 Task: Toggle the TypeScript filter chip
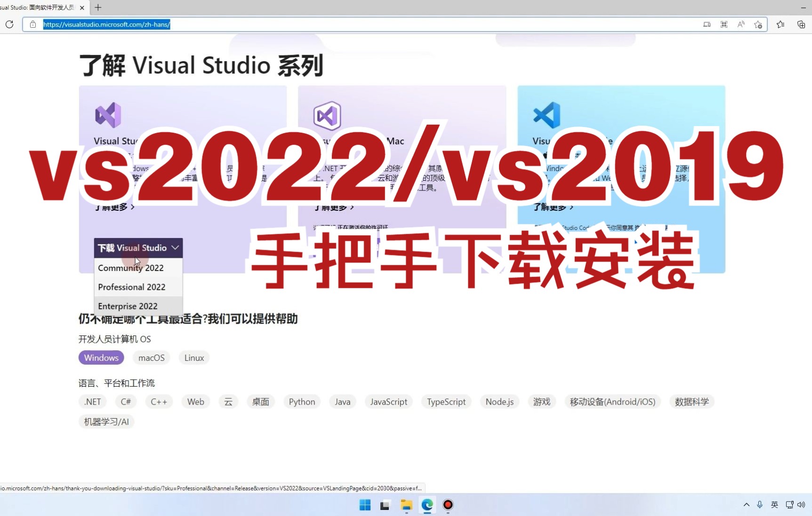click(446, 402)
